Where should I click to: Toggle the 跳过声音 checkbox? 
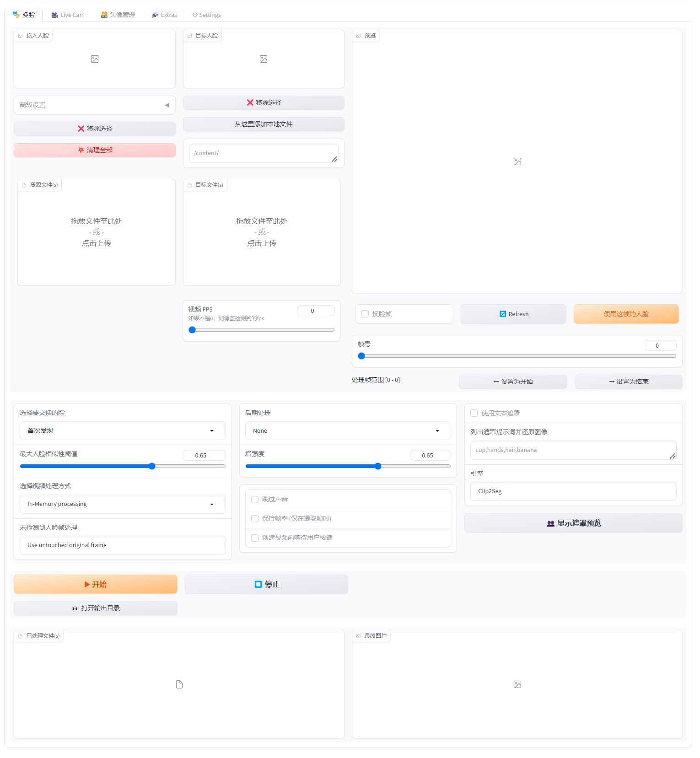(x=255, y=500)
